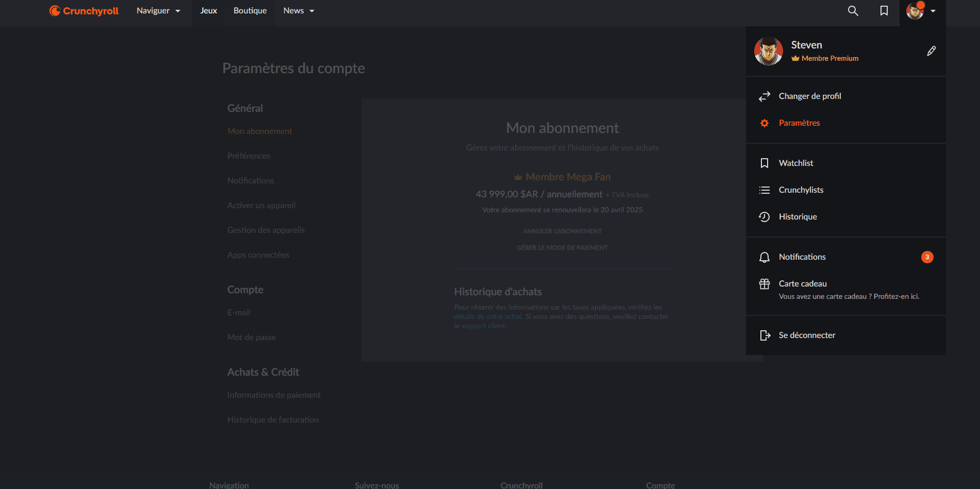Click the gift card icon
The image size is (980, 489).
(x=765, y=284)
